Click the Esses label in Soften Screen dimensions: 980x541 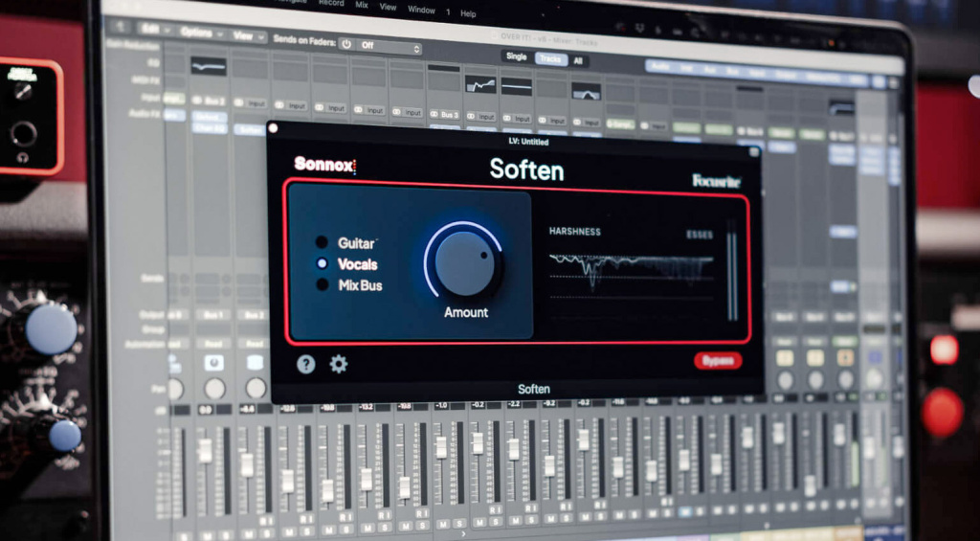700,235
